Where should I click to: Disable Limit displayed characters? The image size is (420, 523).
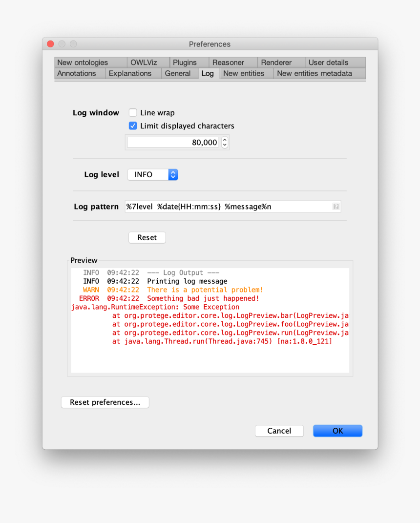tap(133, 126)
